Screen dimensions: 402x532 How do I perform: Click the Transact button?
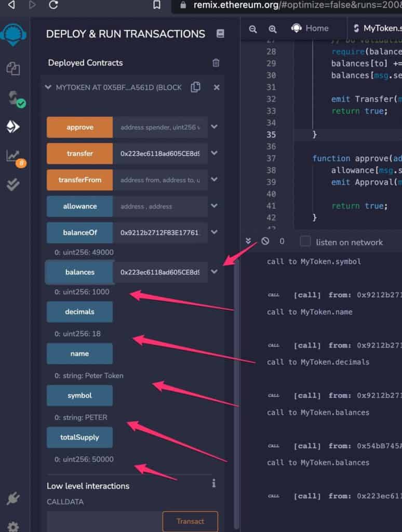190,521
